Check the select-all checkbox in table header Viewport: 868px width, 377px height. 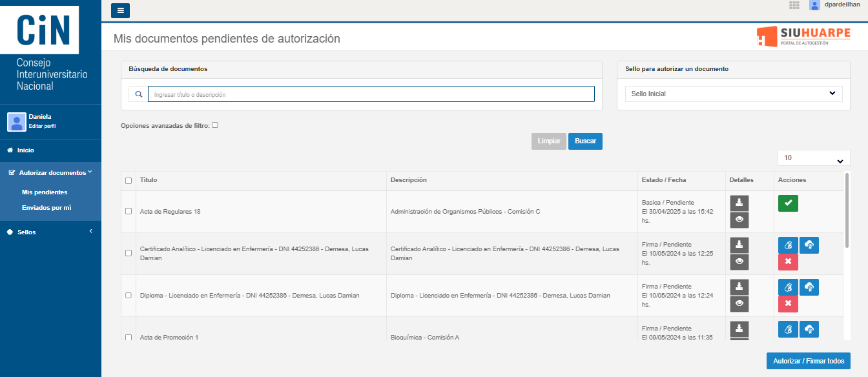point(129,181)
